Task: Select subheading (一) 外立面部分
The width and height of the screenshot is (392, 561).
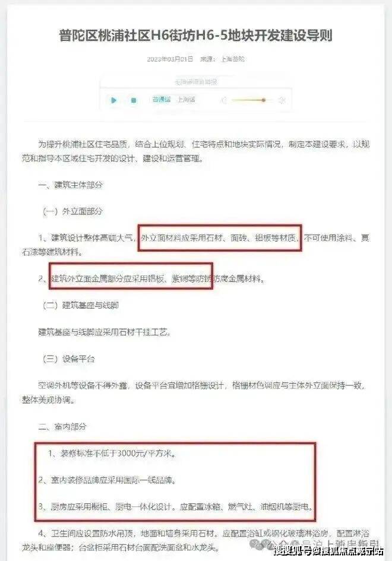Action: pyautogui.click(x=72, y=211)
